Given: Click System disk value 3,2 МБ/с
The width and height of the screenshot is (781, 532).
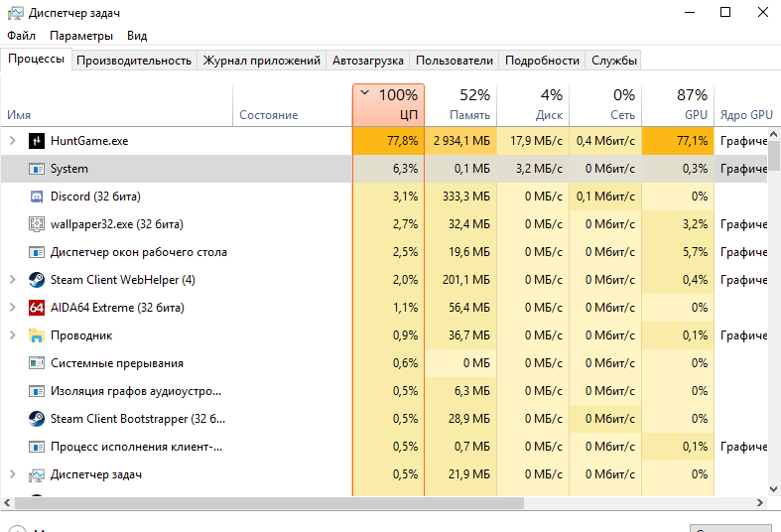Looking at the screenshot, I should [x=539, y=169].
